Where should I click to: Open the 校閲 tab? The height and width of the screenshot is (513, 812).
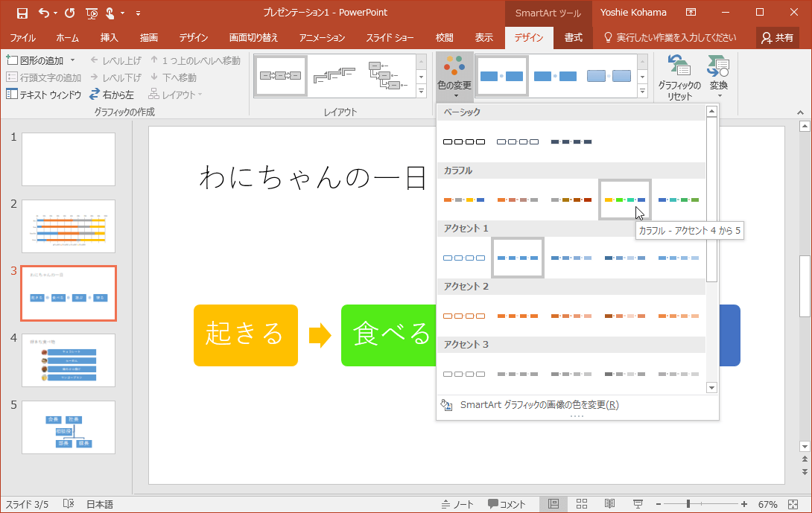pos(444,38)
